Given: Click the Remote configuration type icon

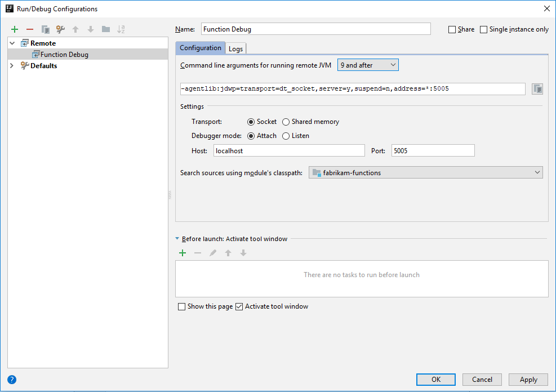Looking at the screenshot, I should tap(24, 43).
